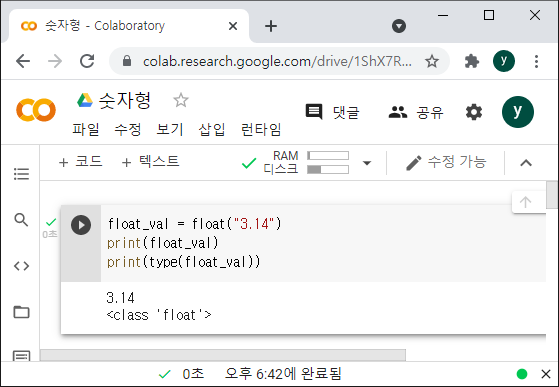Viewport: 559px width, 387px height.
Task: Reload the page with the refresh icon
Action: [x=87, y=61]
